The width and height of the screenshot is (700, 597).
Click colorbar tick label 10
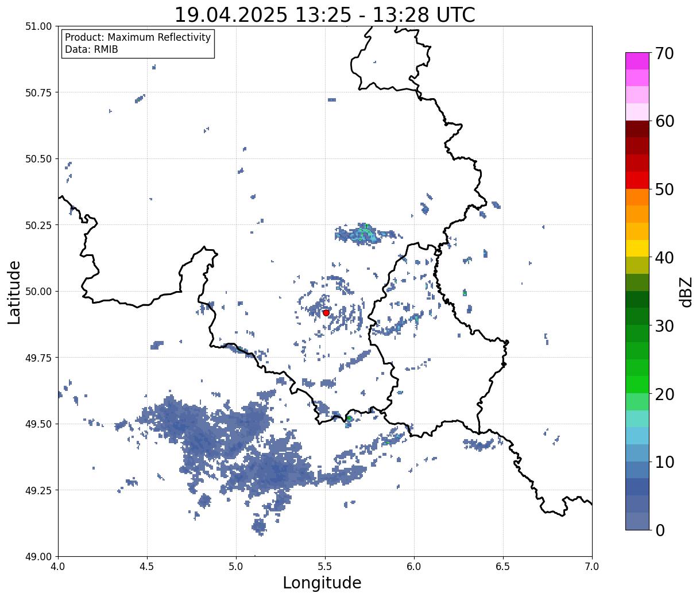click(664, 462)
